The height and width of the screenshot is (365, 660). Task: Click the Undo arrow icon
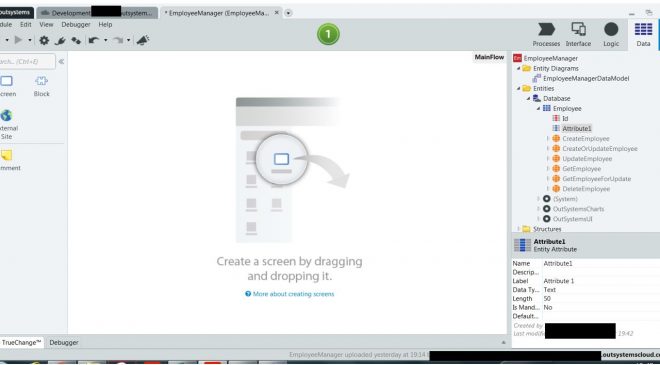(x=93, y=40)
